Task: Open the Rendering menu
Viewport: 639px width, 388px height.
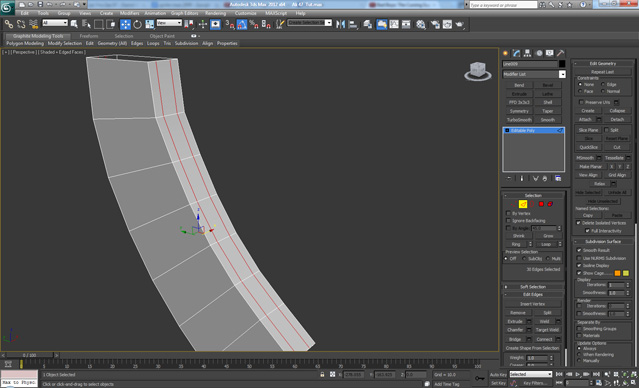Action: click(x=215, y=13)
